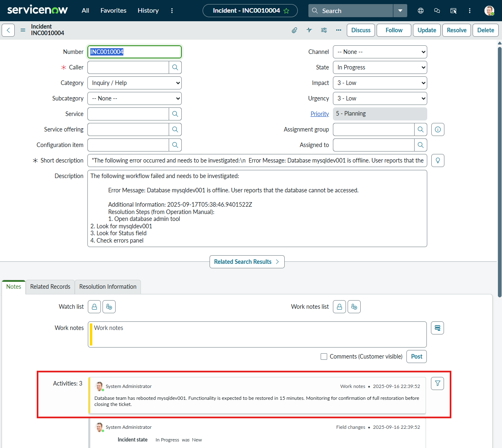The height and width of the screenshot is (448, 502).
Task: Filter activities with the funnel icon
Action: (x=437, y=383)
